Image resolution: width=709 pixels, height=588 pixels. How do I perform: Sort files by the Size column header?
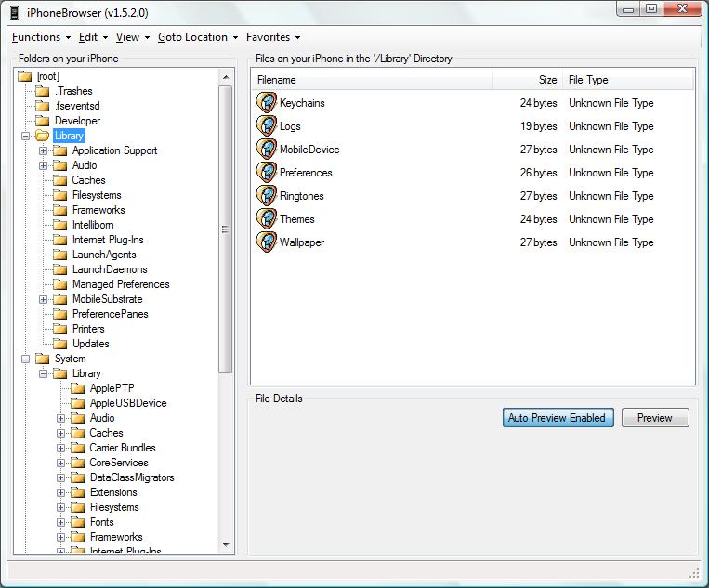coord(528,80)
